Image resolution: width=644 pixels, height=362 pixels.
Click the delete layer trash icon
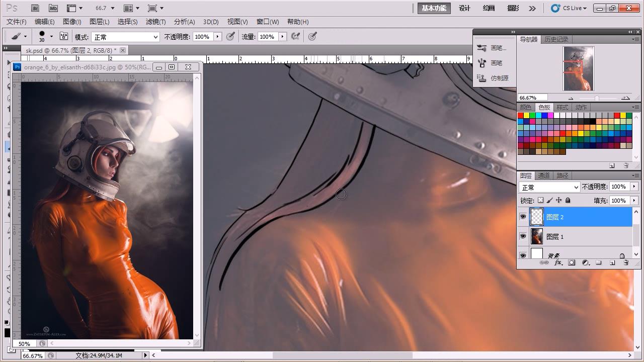(x=626, y=262)
